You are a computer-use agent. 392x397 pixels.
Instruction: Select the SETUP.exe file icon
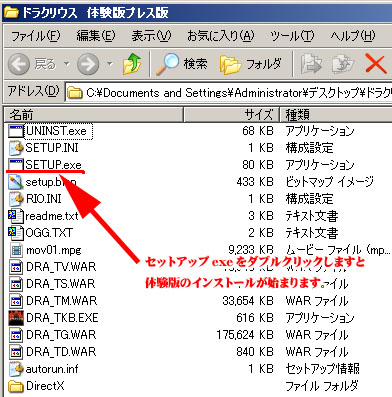tap(15, 165)
